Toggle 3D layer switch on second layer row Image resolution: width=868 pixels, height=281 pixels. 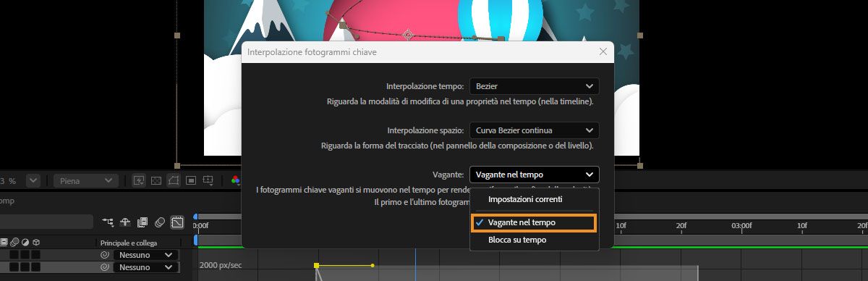[35, 267]
